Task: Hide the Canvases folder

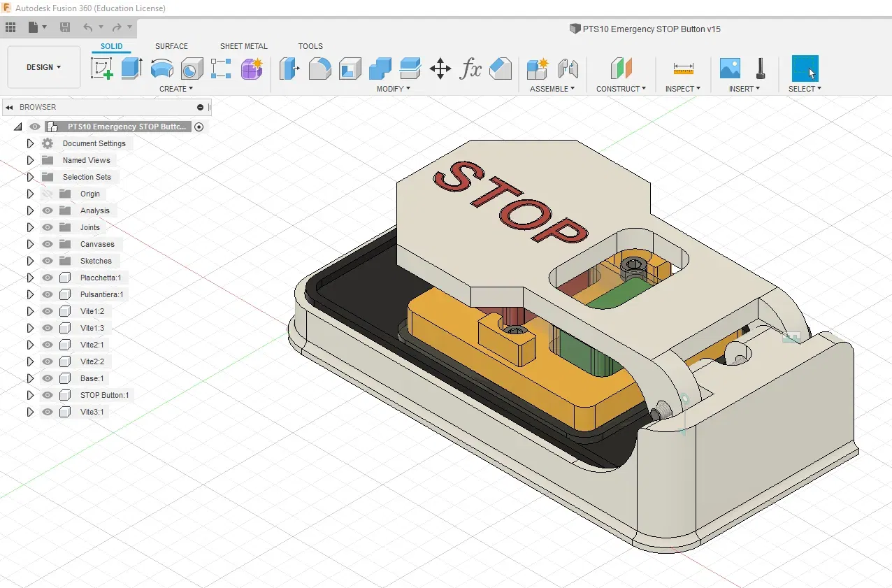Action: pos(48,244)
